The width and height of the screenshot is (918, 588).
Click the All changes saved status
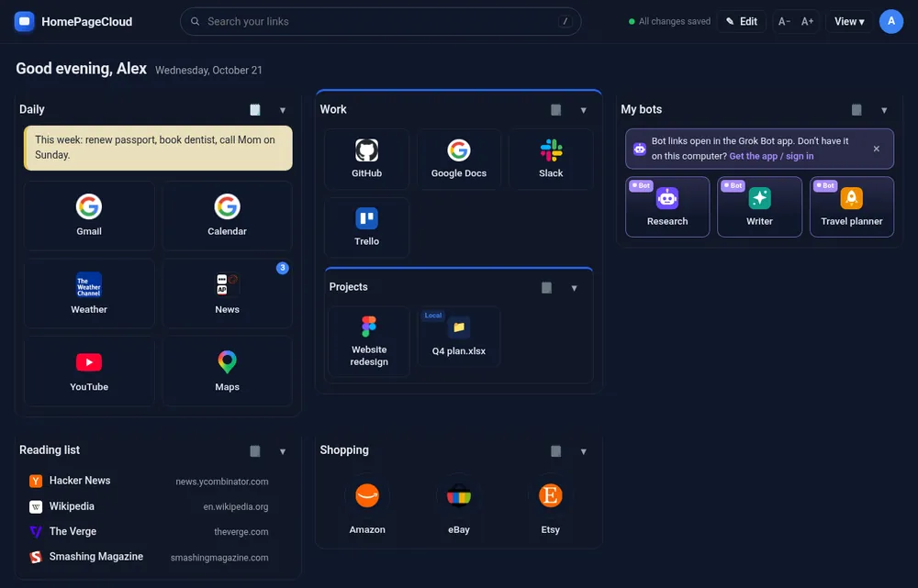(x=669, y=22)
